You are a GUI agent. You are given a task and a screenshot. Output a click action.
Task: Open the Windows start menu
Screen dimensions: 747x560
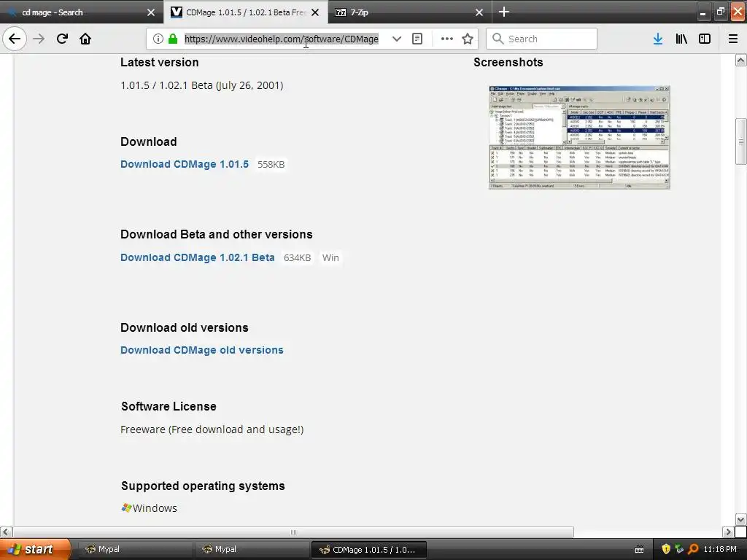tap(34, 549)
